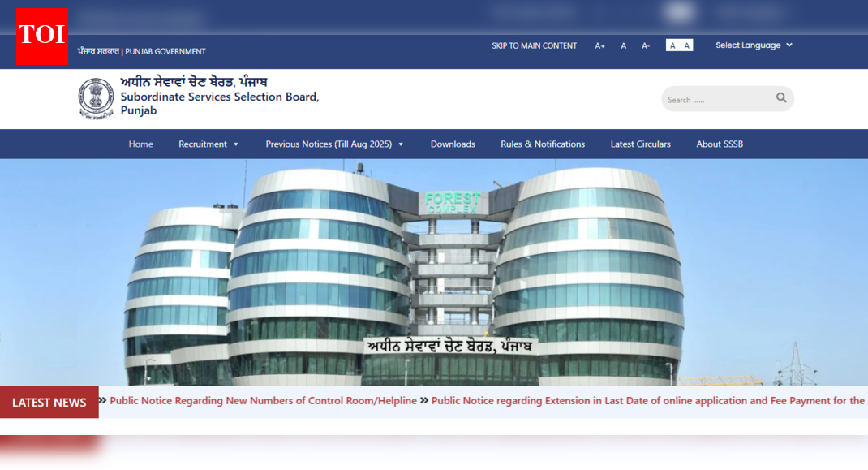868x470 pixels.
Task: Expand the Recruitment dropdown menu
Action: coord(208,144)
